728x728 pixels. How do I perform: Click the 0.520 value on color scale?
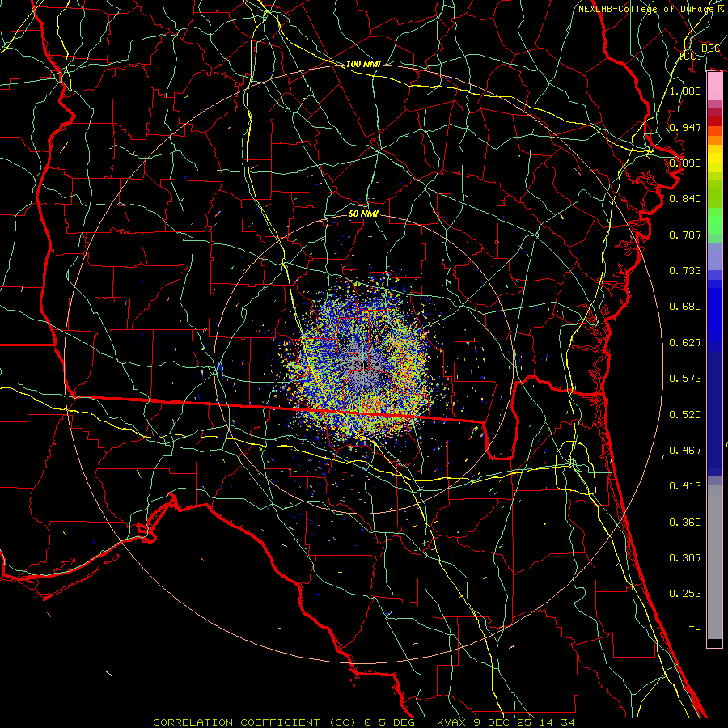pos(685,414)
